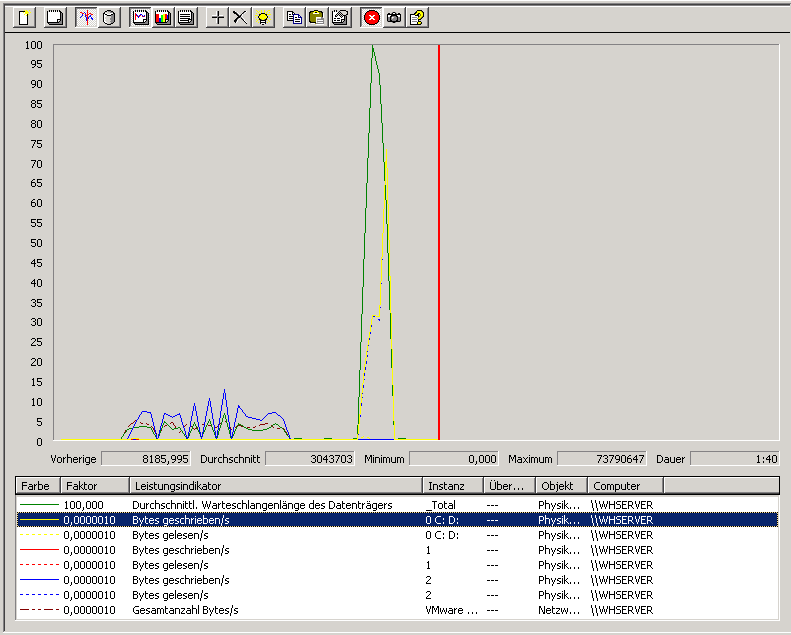Create a new counter set
The image size is (791, 635).
point(24,18)
